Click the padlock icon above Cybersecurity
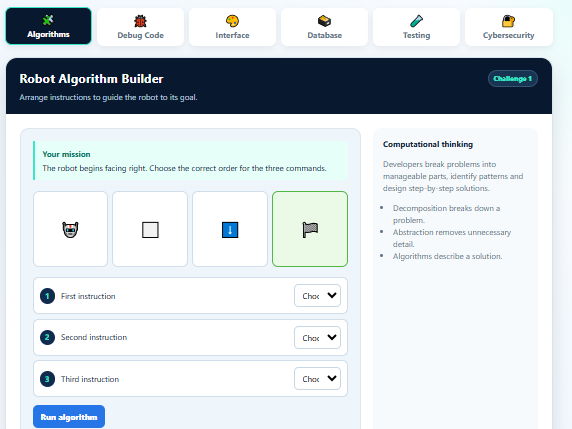 point(508,21)
